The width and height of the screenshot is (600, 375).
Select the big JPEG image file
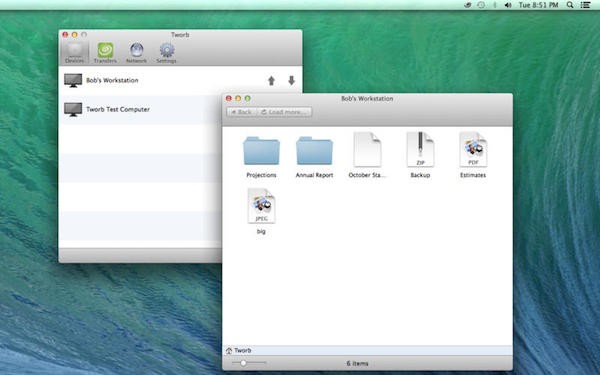click(261, 211)
